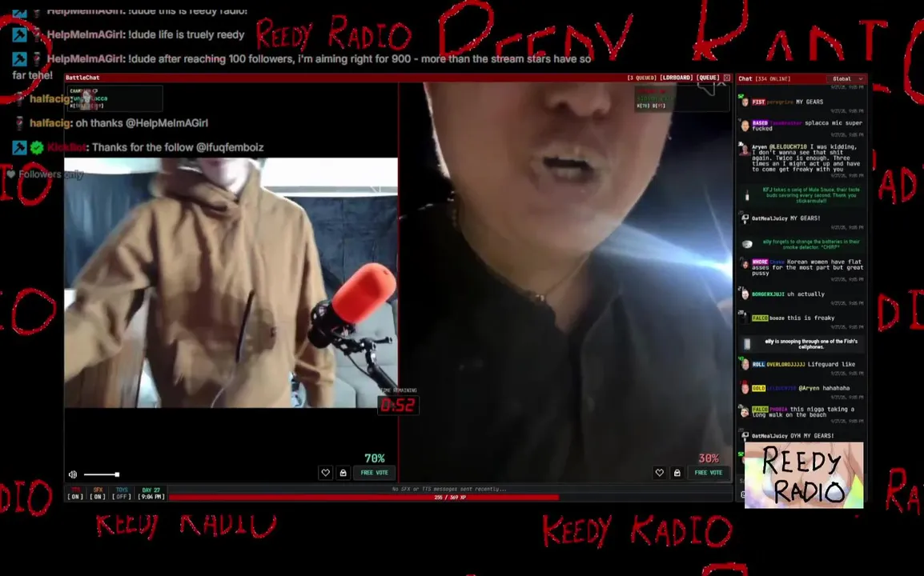Click the @LELOUCH710 mention in Aryen's message
The height and width of the screenshot is (576, 924).
[x=789, y=146]
